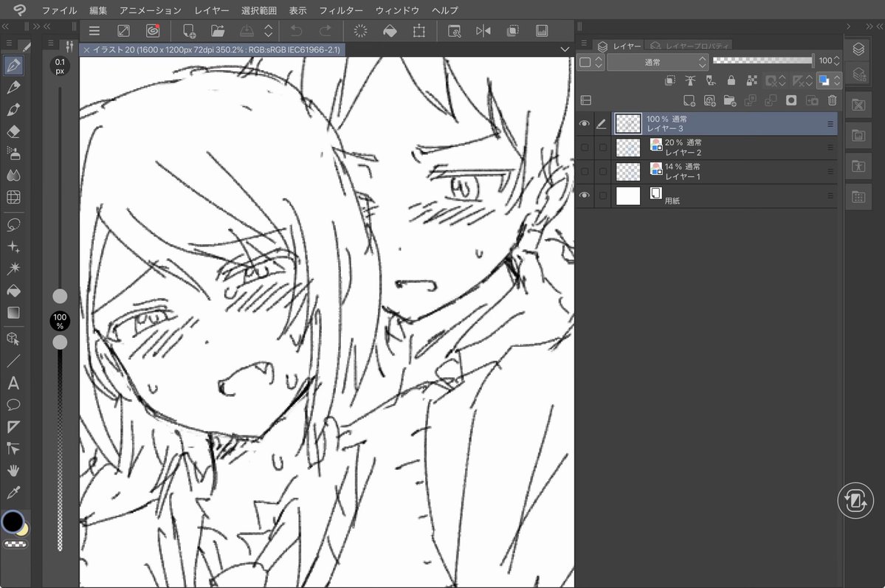Delete the selected layer with trash icon

coord(832,100)
